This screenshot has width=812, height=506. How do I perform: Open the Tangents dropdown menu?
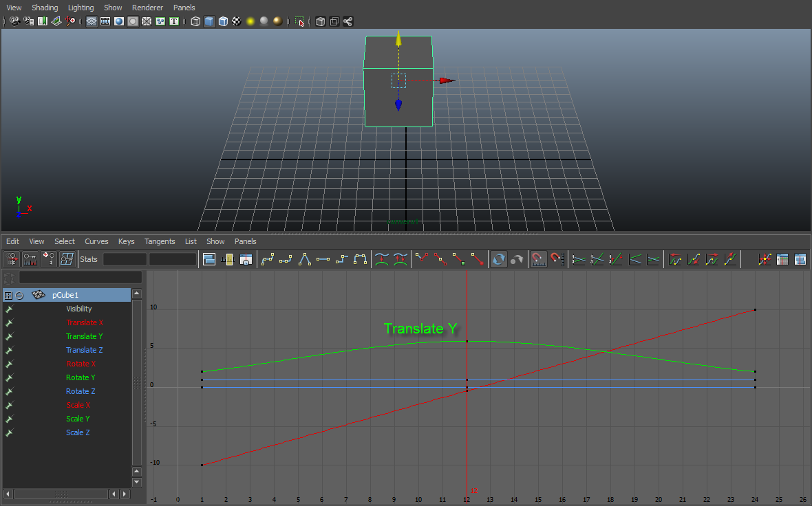160,241
